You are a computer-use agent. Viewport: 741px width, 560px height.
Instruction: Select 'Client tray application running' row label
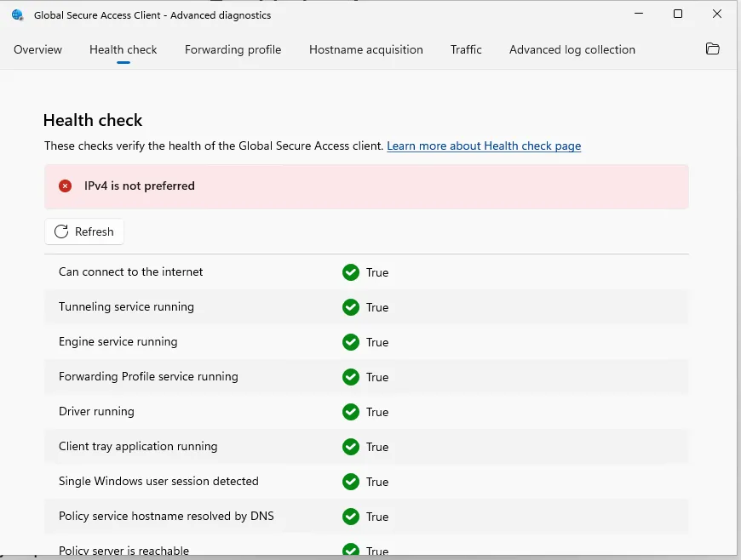click(x=138, y=447)
